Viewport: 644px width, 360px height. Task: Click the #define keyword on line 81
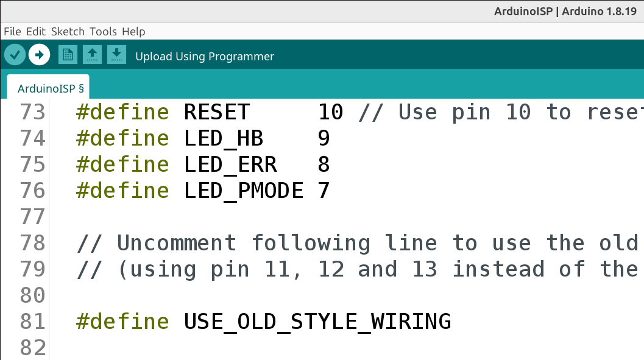(122, 322)
